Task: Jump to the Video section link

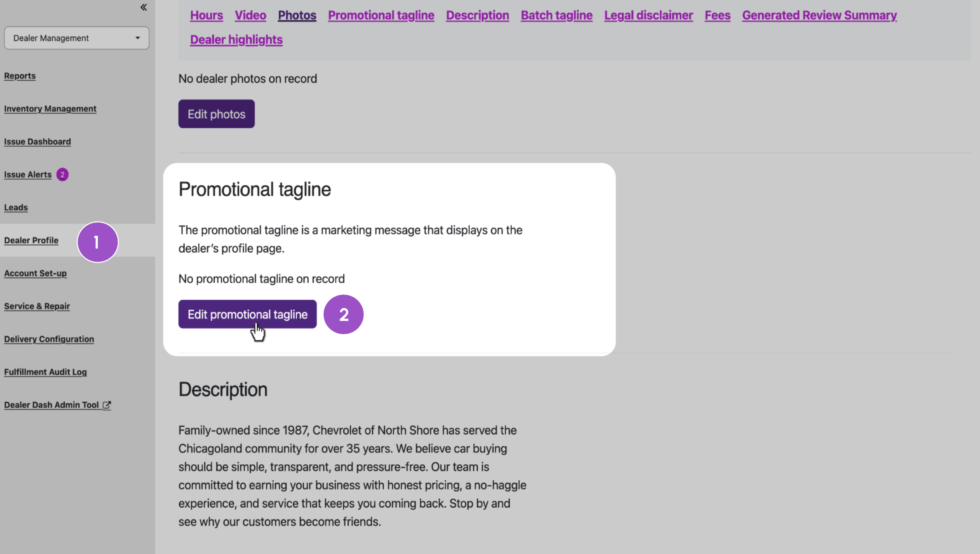Action: pyautogui.click(x=250, y=15)
